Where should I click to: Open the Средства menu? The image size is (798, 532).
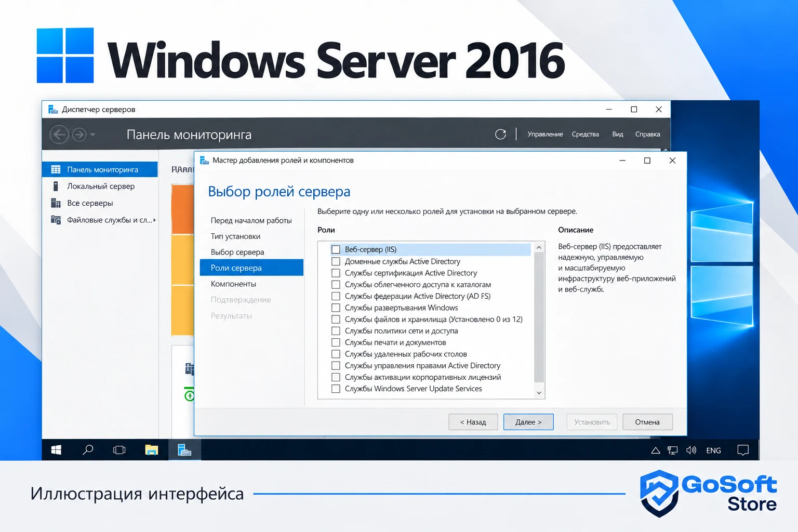[585, 134]
